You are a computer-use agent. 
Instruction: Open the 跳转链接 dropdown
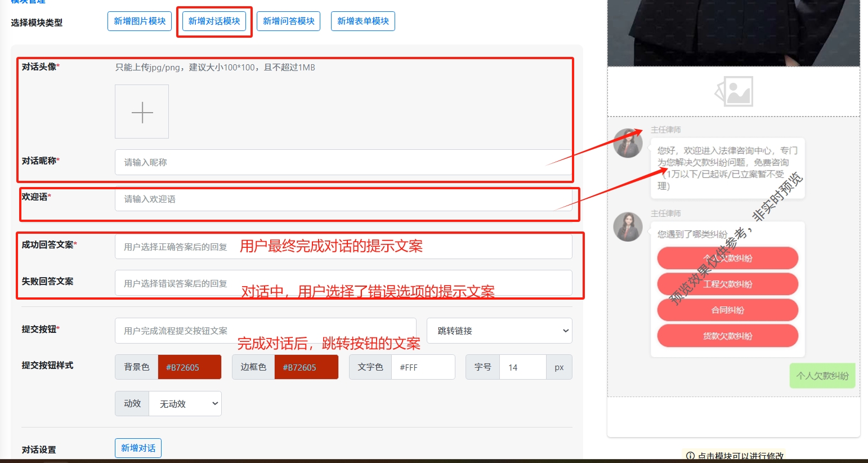point(499,331)
